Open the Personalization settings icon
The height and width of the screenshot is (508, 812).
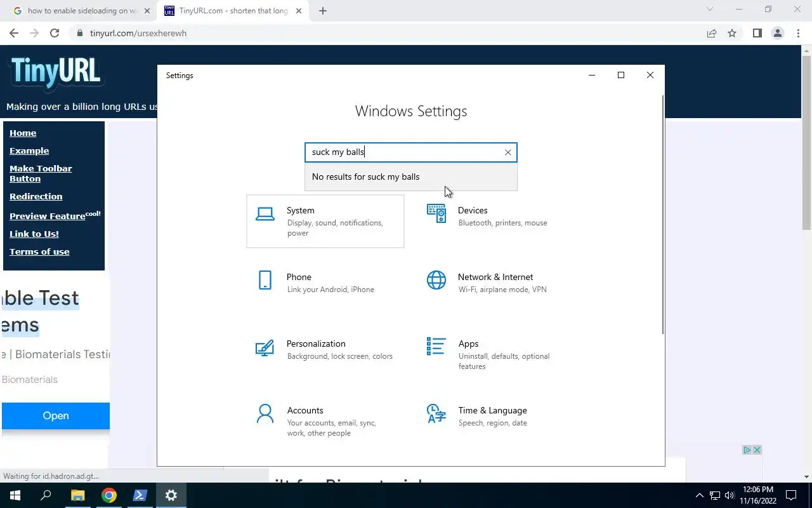[x=265, y=347]
